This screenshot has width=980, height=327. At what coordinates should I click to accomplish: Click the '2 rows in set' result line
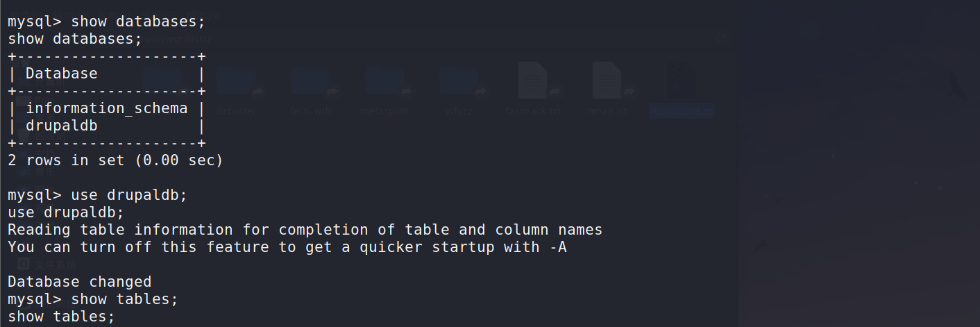[x=115, y=160]
